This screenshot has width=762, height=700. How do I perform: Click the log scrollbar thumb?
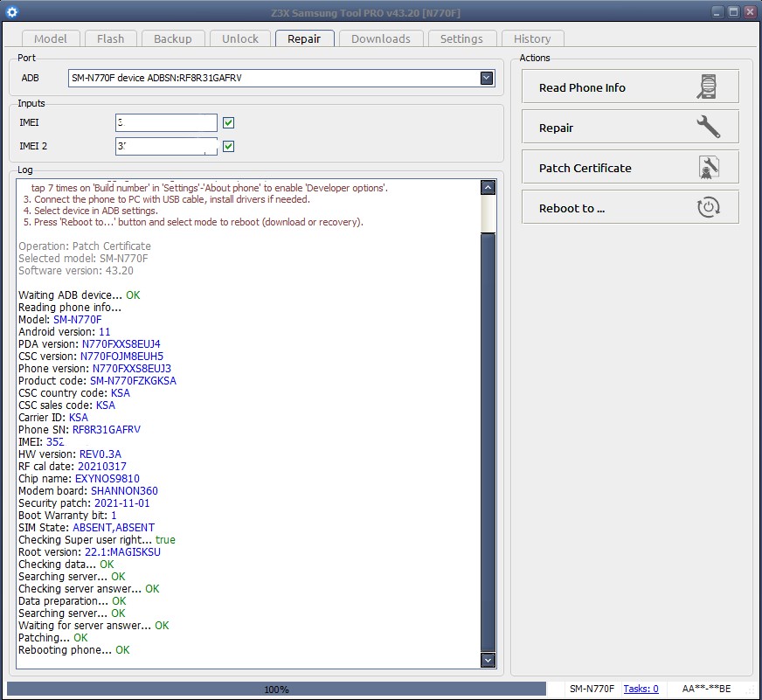(488, 442)
